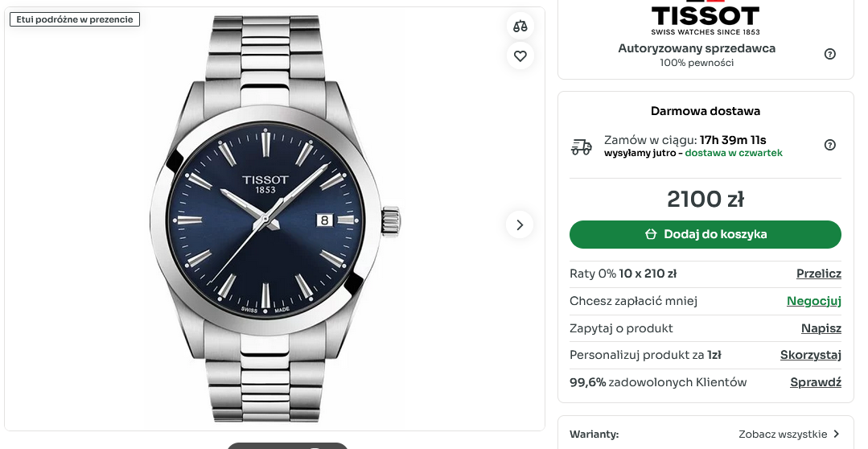Click the Tissot brand logo
868x449 pixels.
click(705, 18)
